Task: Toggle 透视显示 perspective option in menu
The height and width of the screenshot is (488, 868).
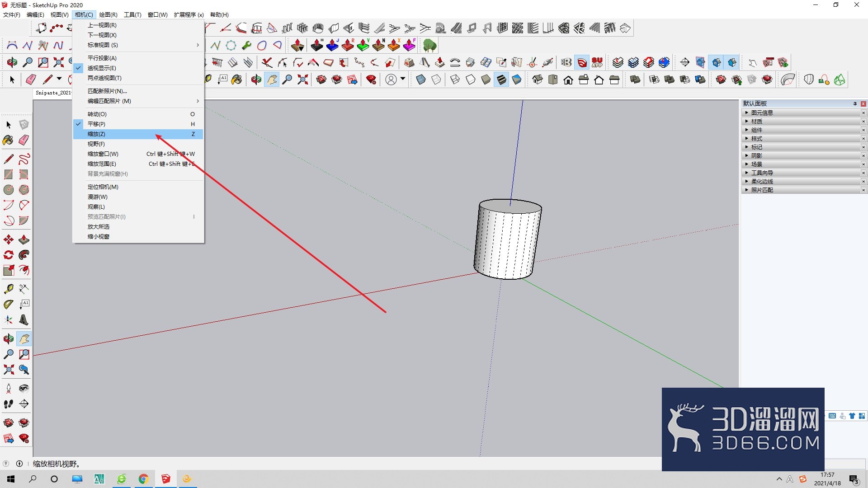Action: (138, 68)
